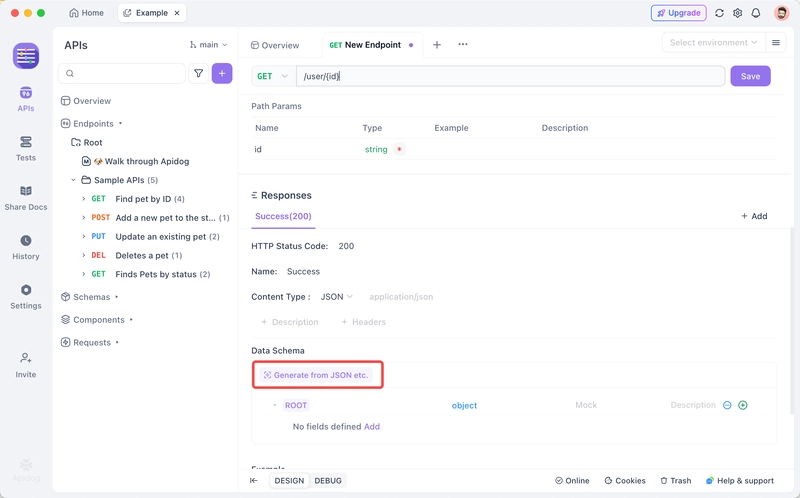Click the sync refresh icon in title bar

click(x=719, y=13)
